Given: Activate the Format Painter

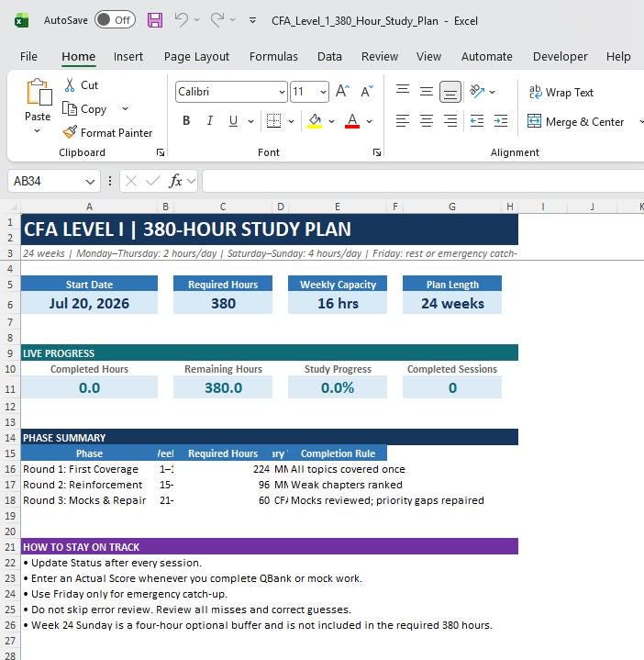Looking at the screenshot, I should [107, 132].
